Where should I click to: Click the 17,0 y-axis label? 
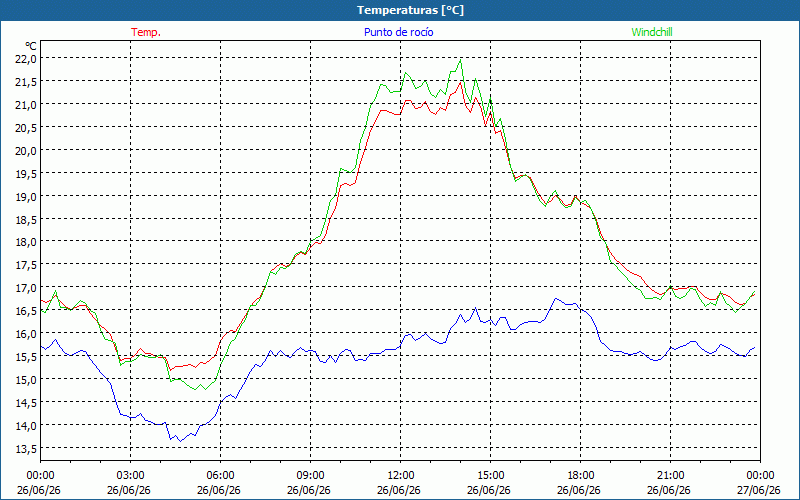click(26, 288)
